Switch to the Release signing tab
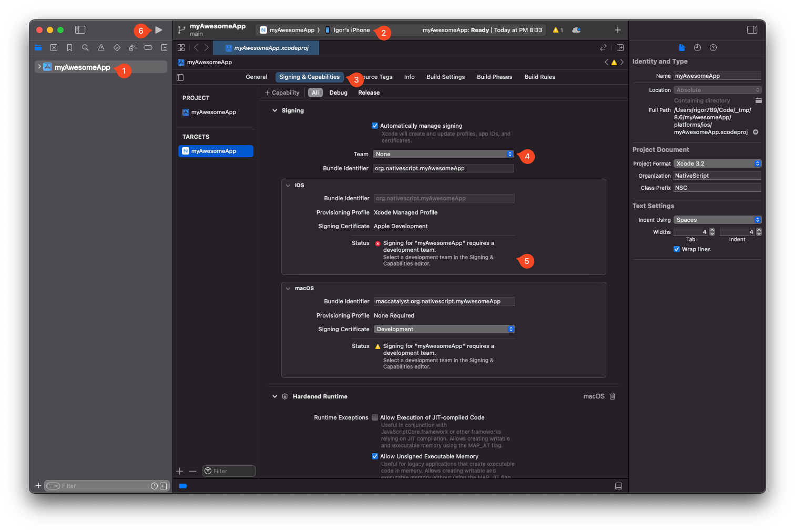This screenshot has height=532, width=795. 368,93
